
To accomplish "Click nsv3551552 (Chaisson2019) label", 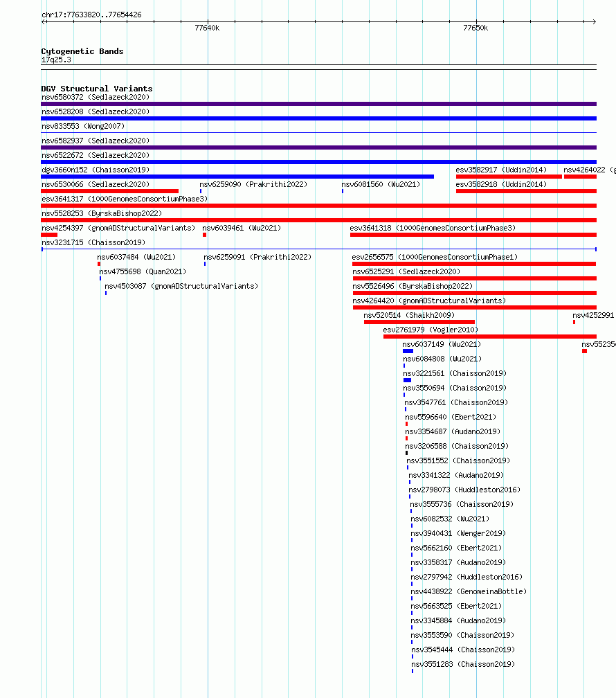I will click(458, 460).
